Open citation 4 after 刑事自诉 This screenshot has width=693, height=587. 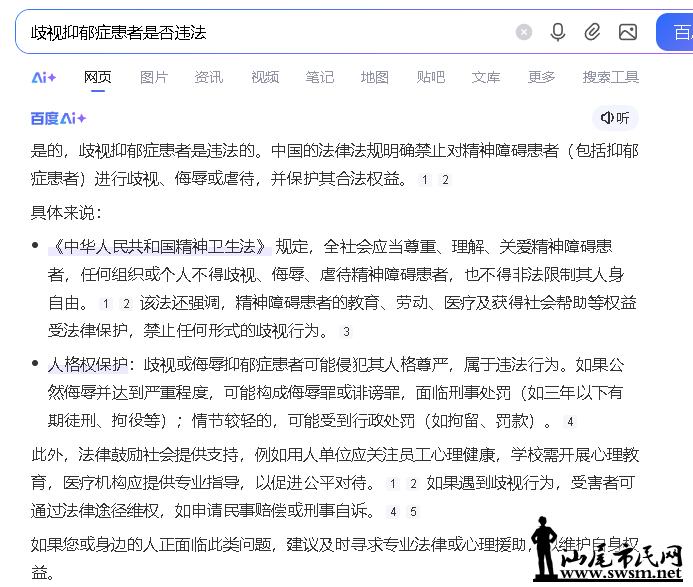point(393,512)
